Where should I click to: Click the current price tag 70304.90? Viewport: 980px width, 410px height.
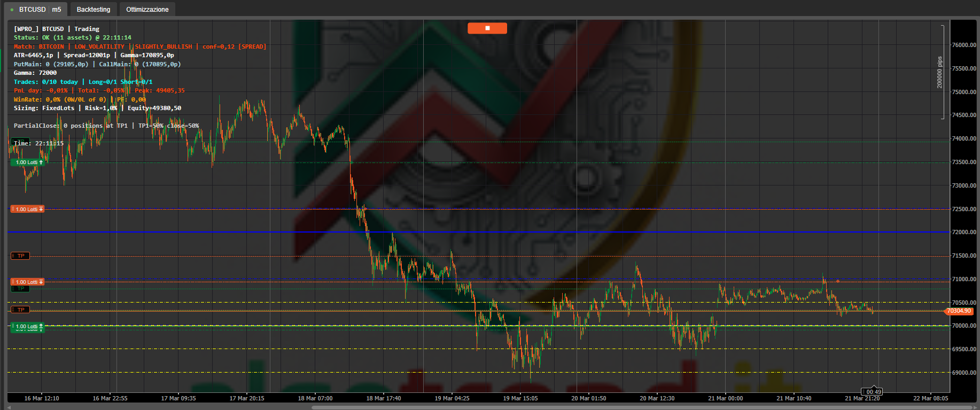pos(959,311)
